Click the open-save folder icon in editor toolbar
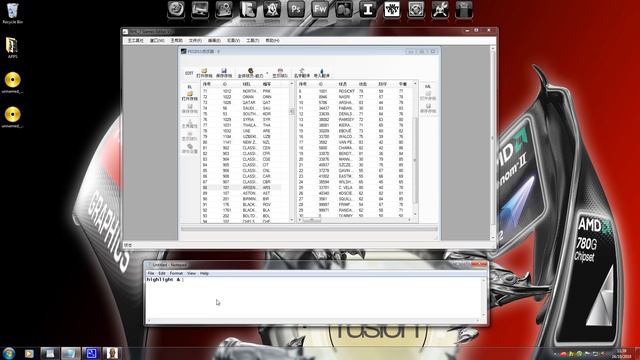This screenshot has height=360, width=640. click(204, 73)
